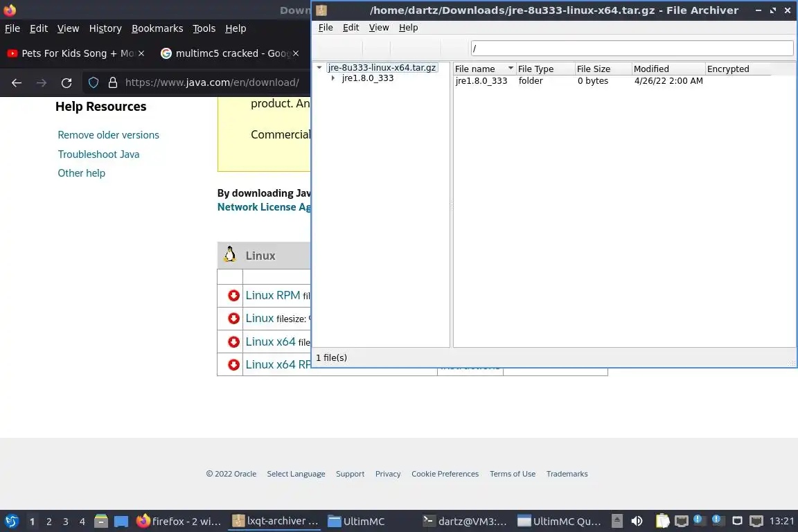Sort by the Encrypted column header
798x532 pixels.
pos(738,69)
